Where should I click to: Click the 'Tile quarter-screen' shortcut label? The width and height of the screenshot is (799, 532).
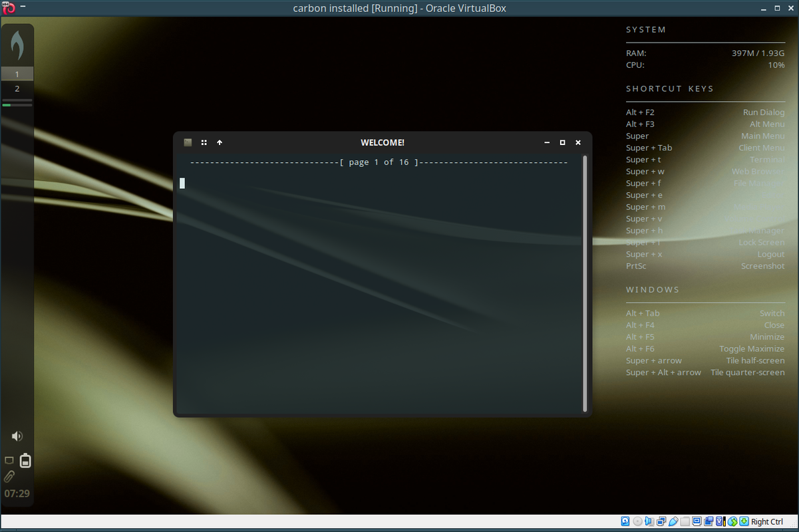coord(748,372)
